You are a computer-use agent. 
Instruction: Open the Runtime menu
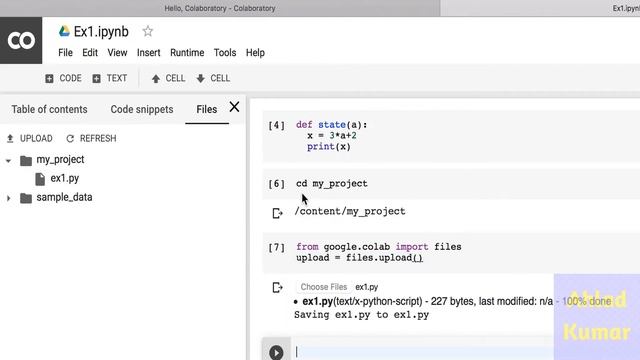point(187,53)
